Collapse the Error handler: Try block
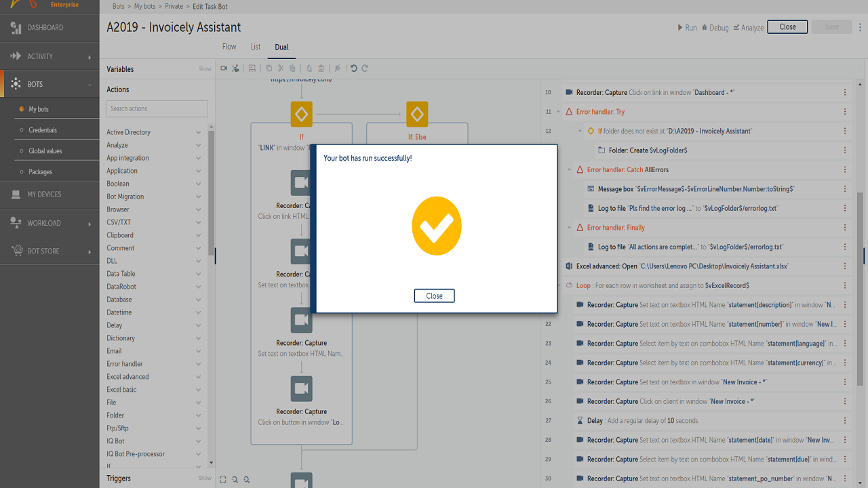Viewport: 868px width, 488px height. pyautogui.click(x=559, y=112)
